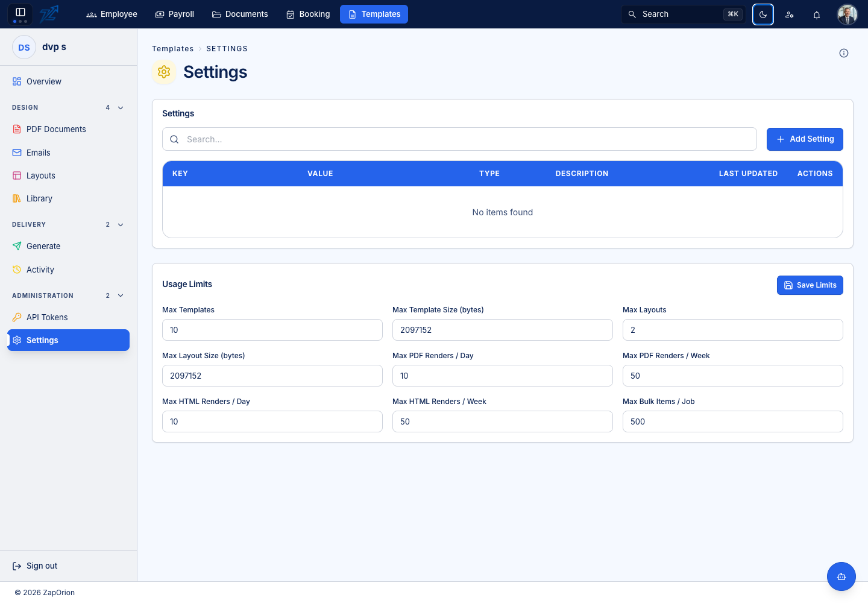Open Layouts in sidebar
The image size is (868, 603).
click(x=68, y=175)
